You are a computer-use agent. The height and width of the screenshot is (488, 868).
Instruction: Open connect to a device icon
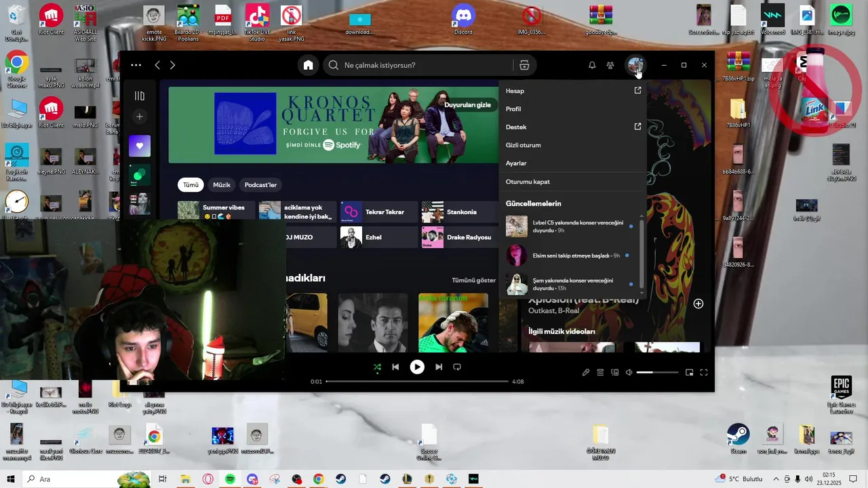coord(615,372)
